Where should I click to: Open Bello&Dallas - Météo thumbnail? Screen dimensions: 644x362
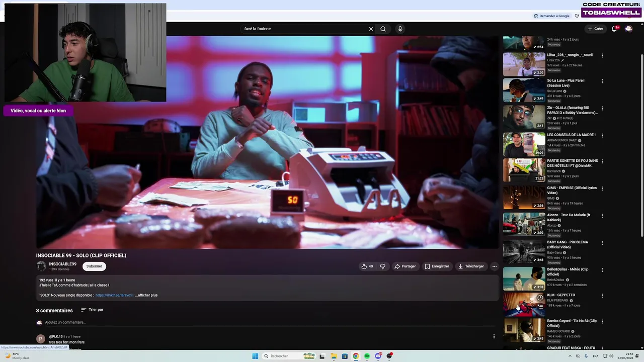coord(524,279)
